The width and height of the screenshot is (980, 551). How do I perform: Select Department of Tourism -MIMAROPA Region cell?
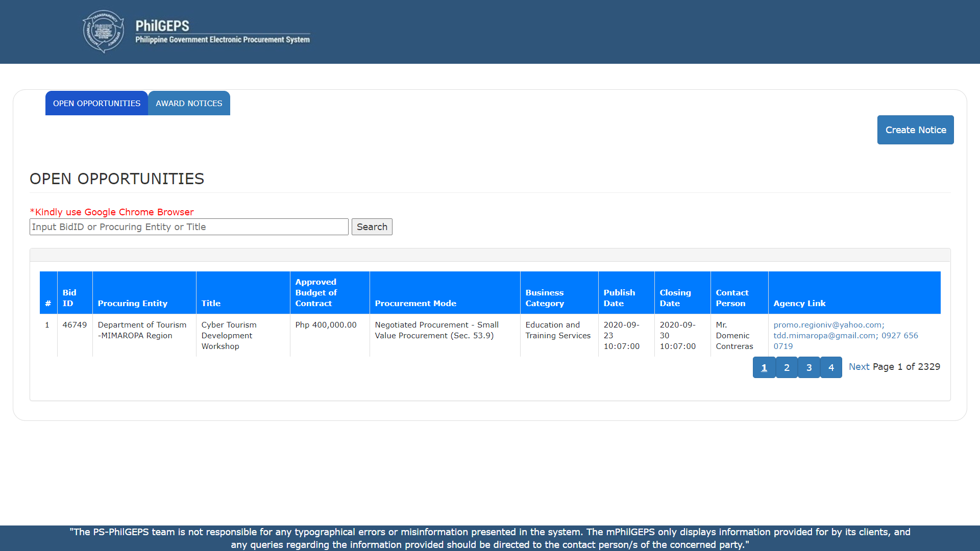click(x=144, y=335)
